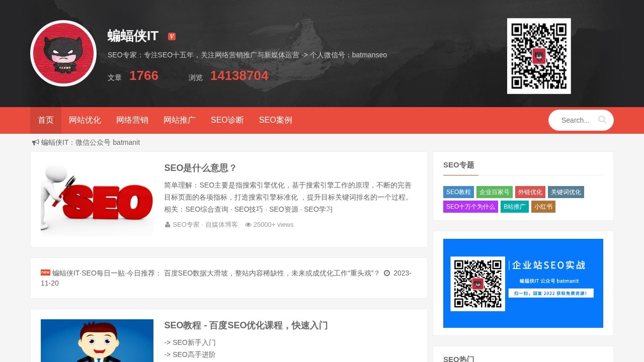Go to 网站优化 menu item

click(x=85, y=120)
